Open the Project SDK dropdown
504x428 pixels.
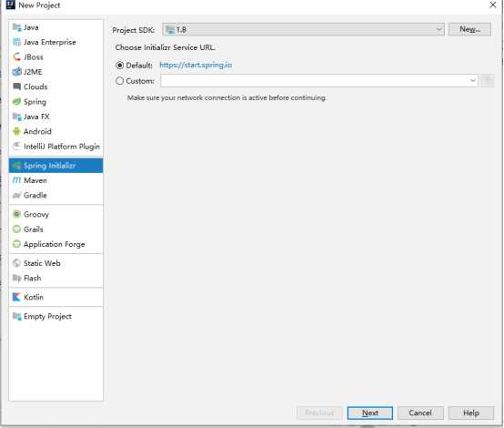pyautogui.click(x=304, y=30)
